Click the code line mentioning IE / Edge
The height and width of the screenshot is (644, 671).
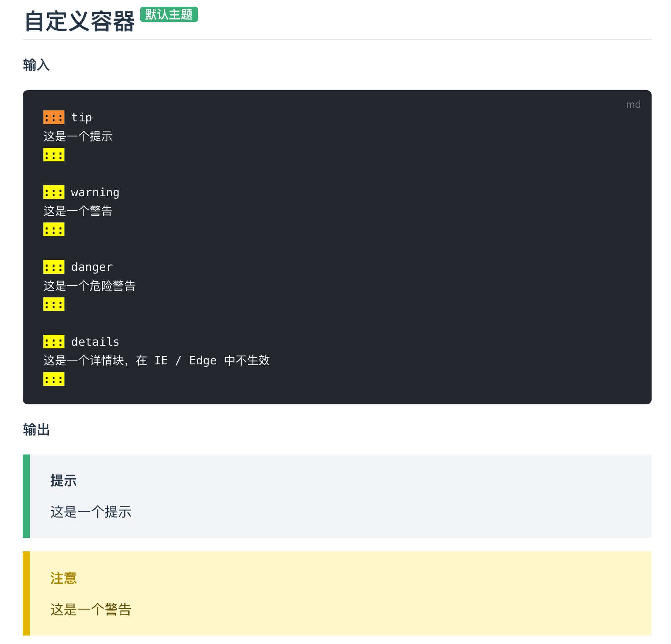[x=156, y=360]
